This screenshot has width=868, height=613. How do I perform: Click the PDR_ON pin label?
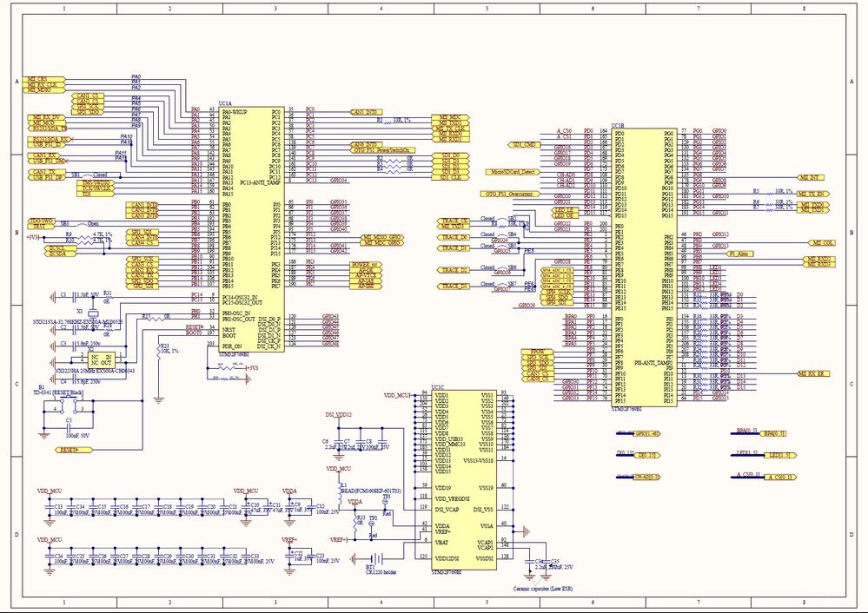232,346
